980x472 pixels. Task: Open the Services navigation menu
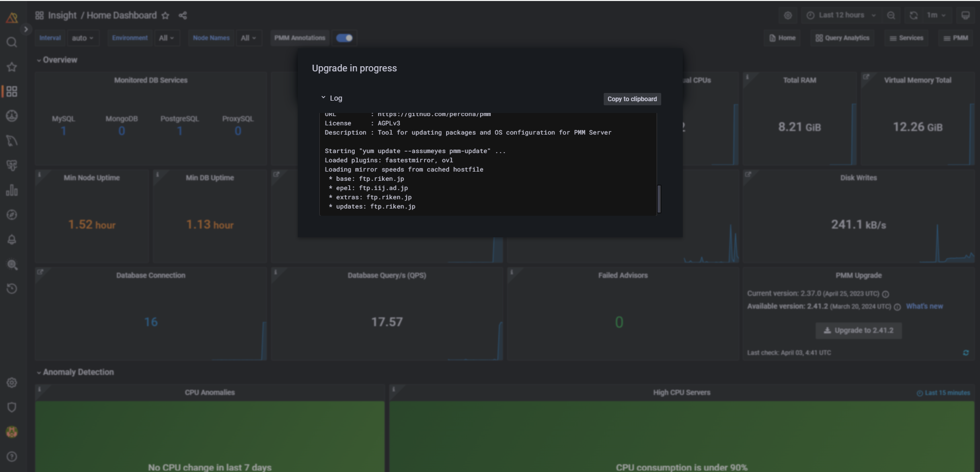(x=906, y=38)
